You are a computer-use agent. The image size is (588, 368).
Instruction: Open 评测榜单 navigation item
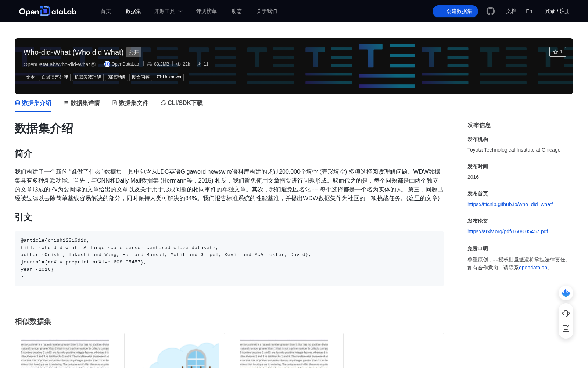coord(207,11)
